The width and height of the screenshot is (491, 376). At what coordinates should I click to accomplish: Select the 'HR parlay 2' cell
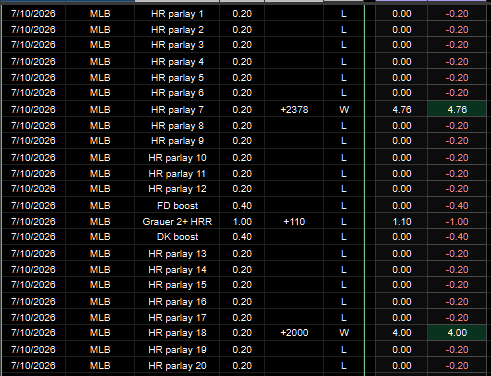tap(177, 30)
